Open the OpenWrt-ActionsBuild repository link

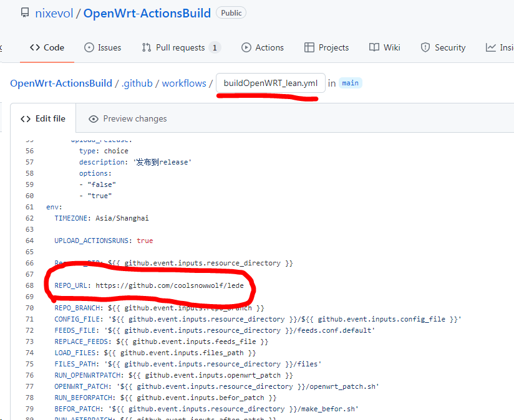point(147,14)
